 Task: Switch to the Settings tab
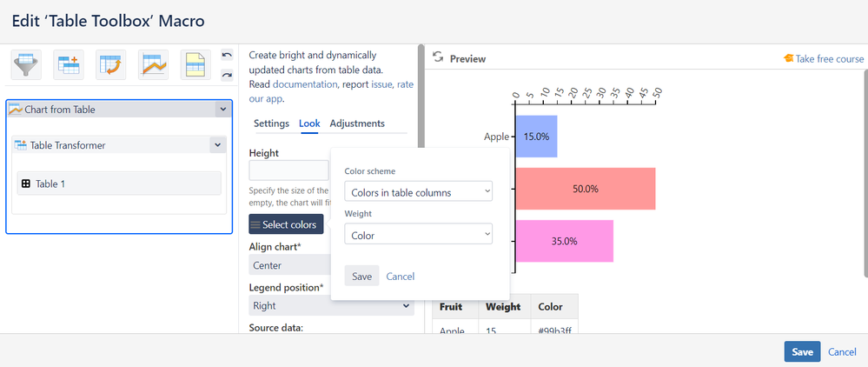pos(271,123)
